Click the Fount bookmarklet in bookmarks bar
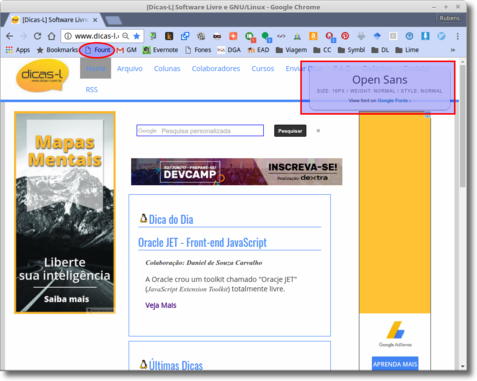Viewport: 477px width, 381px height. (97, 50)
